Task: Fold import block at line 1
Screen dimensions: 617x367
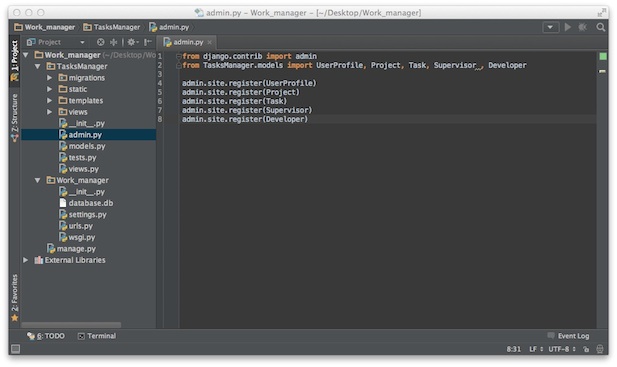Action: coord(179,57)
